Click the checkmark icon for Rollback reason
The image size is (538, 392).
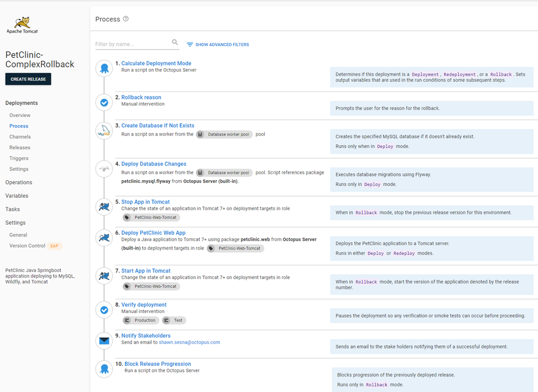pos(104,102)
